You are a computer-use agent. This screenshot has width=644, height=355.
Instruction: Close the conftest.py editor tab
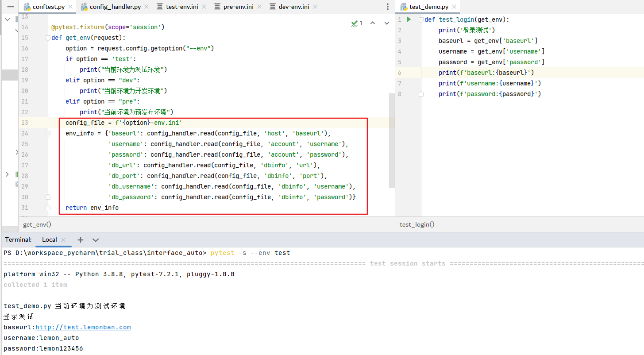pos(71,7)
